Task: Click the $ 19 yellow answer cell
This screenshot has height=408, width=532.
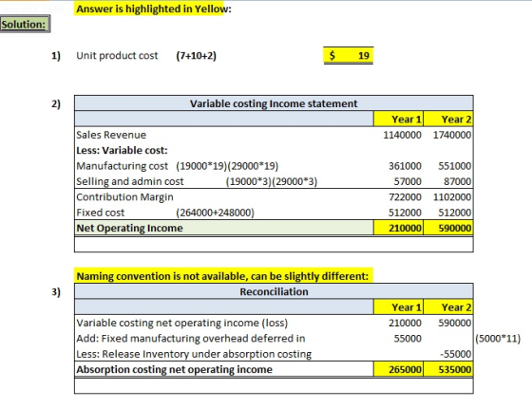Action: click(x=349, y=55)
